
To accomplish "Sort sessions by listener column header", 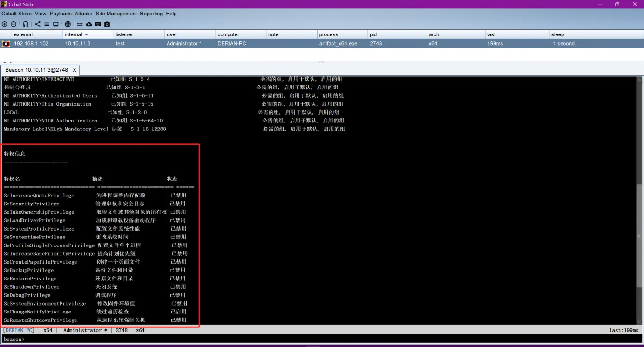I will (139, 34).
